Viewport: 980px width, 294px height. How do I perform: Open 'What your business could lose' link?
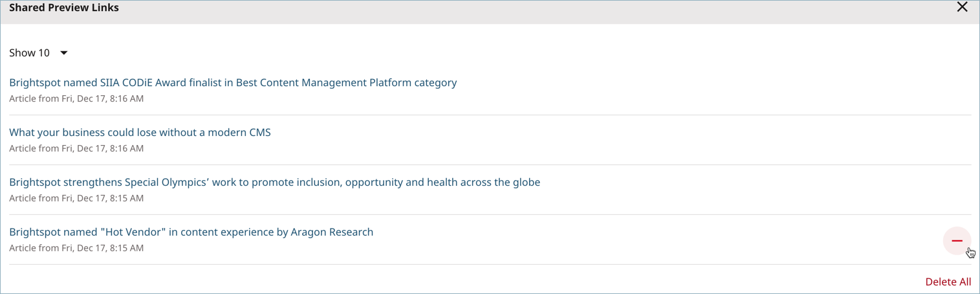pos(140,133)
